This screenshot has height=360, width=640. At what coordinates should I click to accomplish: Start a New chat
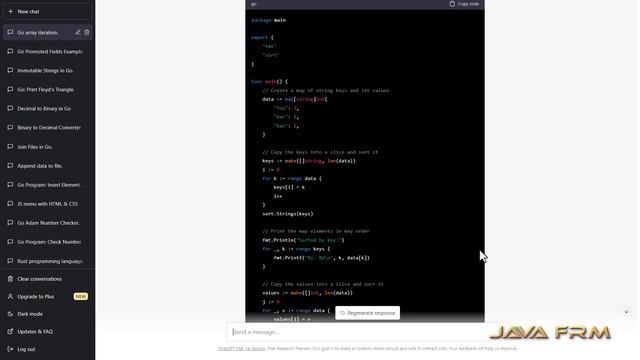47,11
